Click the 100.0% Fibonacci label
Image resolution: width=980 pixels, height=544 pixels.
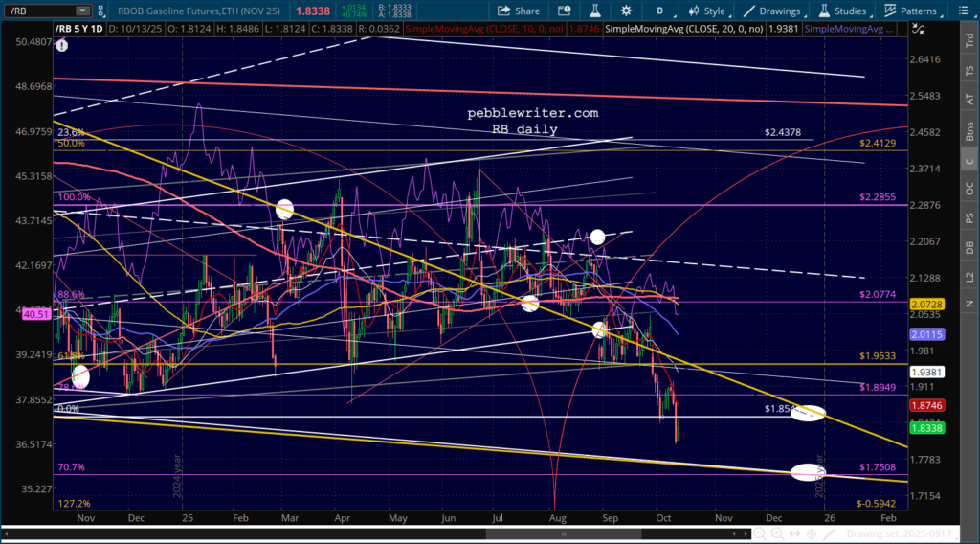[74, 197]
